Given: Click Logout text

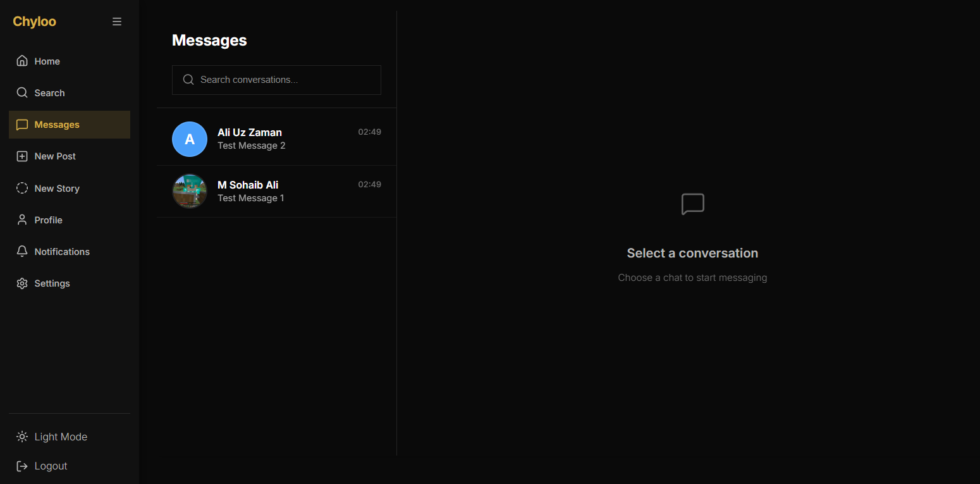Looking at the screenshot, I should 51,466.
